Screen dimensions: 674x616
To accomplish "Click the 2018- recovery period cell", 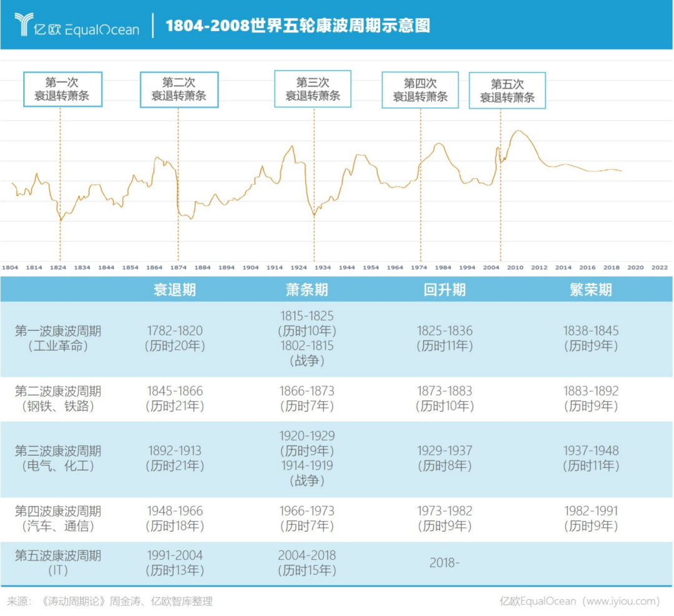I will tap(444, 562).
